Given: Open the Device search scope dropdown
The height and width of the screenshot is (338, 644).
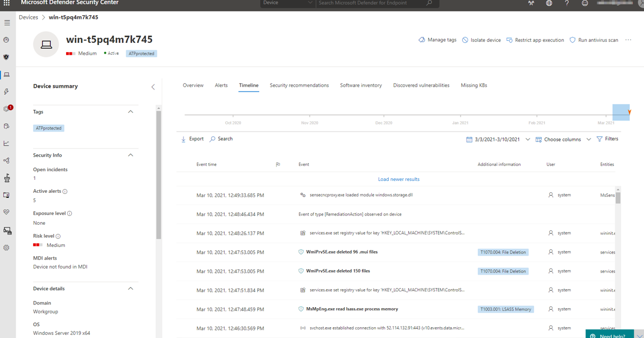Looking at the screenshot, I should coord(287,3).
